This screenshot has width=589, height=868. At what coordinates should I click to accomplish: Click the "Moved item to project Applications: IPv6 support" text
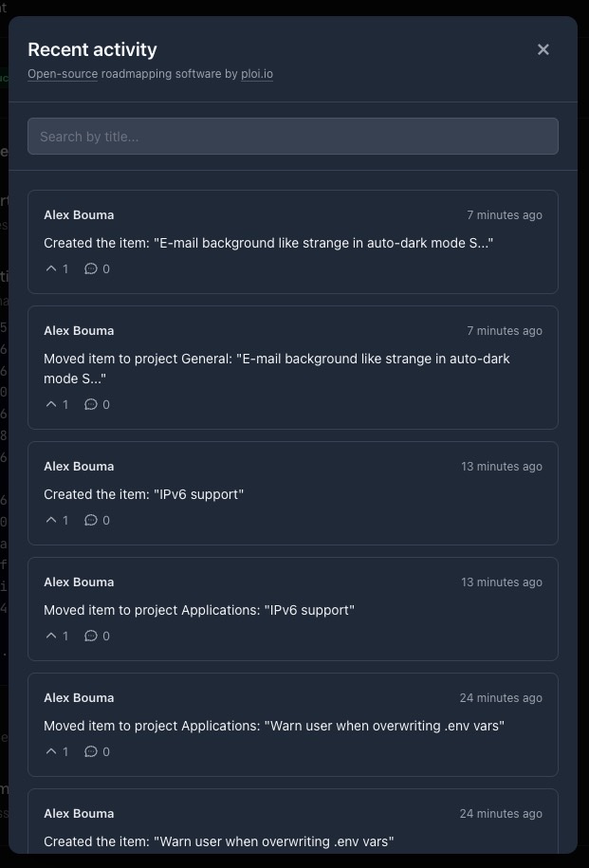tap(199, 610)
